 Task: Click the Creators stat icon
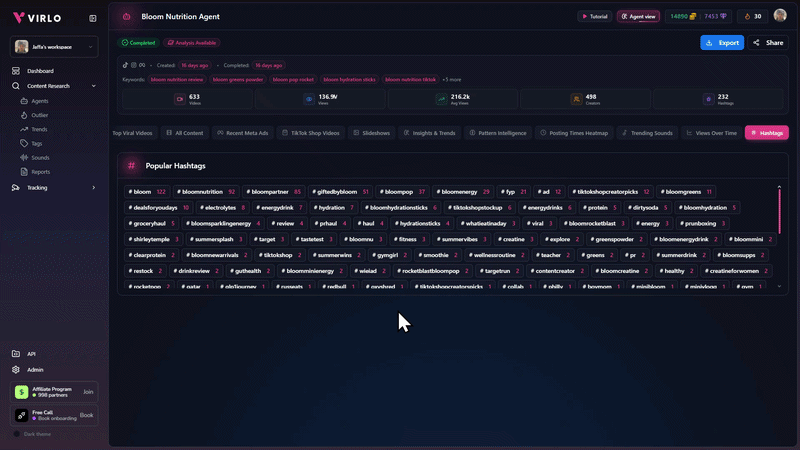pos(576,99)
